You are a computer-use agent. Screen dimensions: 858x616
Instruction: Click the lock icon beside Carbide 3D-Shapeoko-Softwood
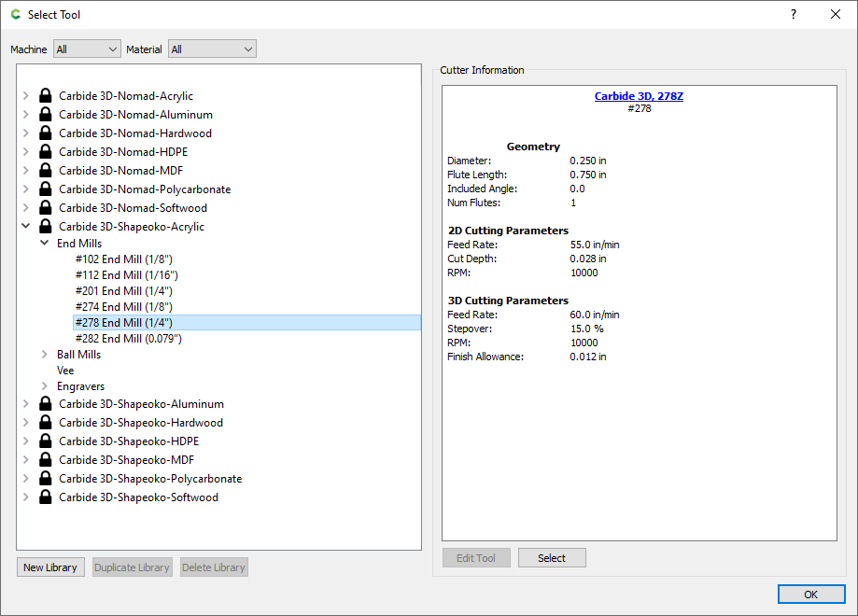coord(46,497)
